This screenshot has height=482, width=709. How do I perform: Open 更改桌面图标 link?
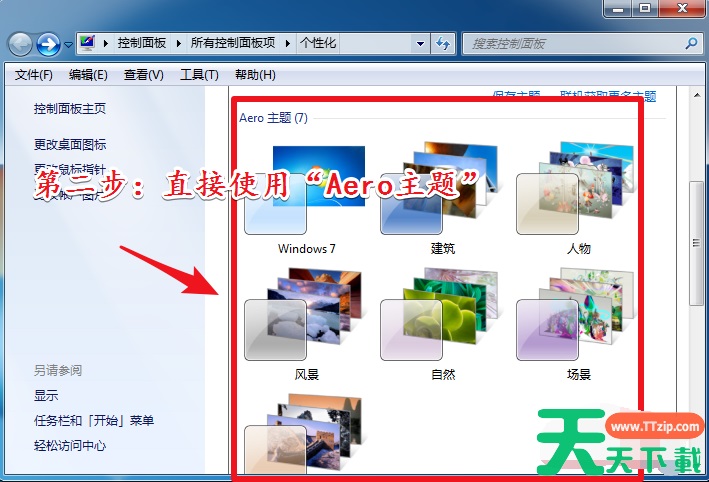click(70, 145)
